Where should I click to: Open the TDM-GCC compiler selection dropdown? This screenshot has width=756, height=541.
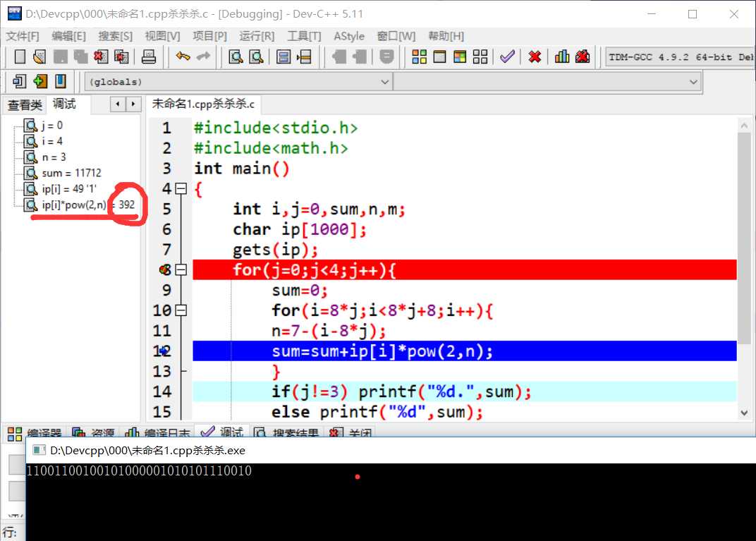coord(679,57)
